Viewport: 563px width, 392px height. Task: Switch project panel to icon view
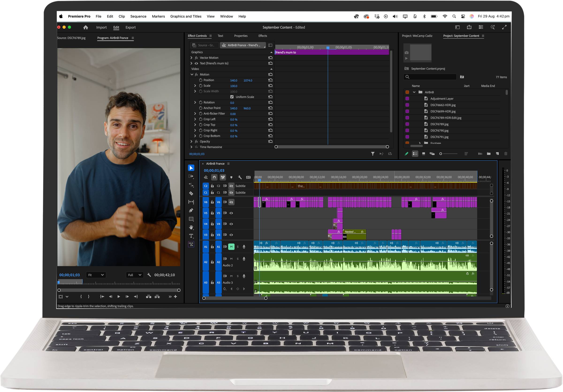pyautogui.click(x=423, y=153)
